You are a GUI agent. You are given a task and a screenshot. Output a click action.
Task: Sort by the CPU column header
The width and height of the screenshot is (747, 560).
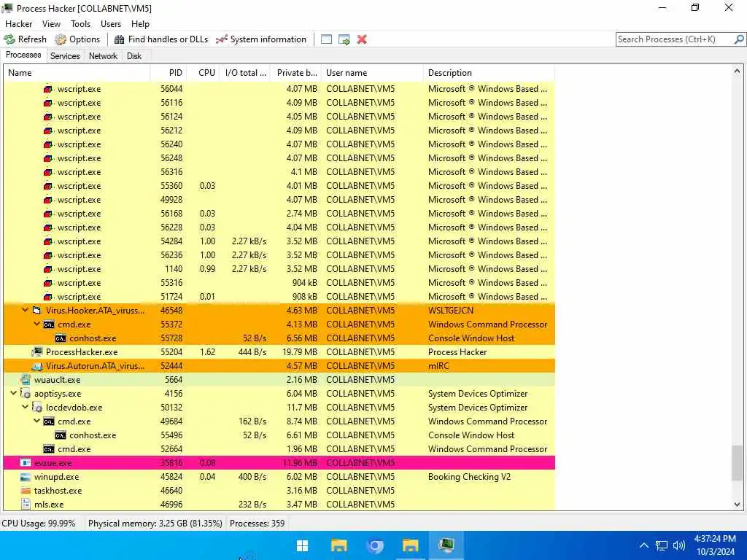pyautogui.click(x=203, y=73)
